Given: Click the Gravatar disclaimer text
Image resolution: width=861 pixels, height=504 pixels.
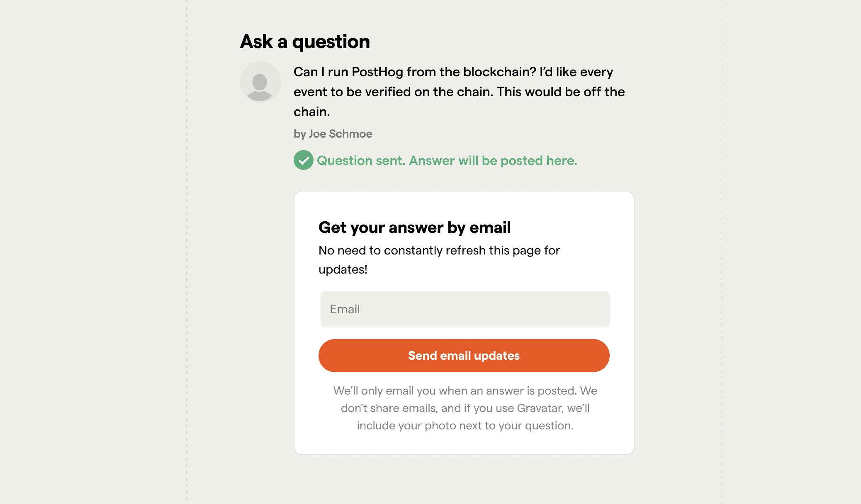Looking at the screenshot, I should click(465, 408).
